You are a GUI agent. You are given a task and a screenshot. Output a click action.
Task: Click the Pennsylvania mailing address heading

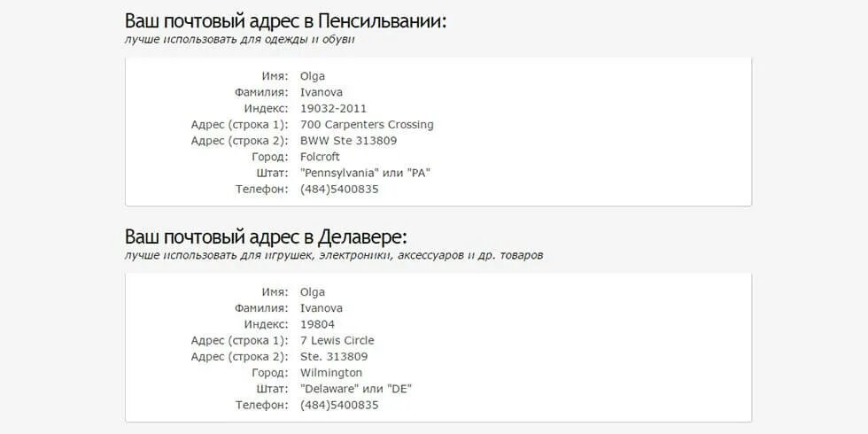pyautogui.click(x=285, y=21)
